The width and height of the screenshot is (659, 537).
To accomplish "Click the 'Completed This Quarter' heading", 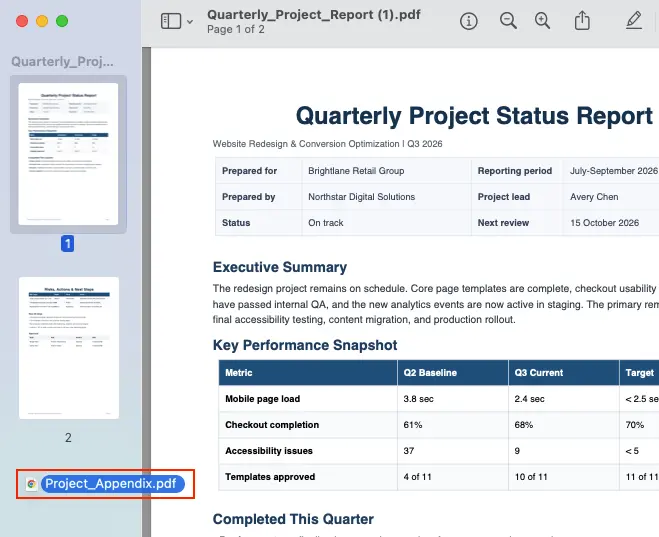I will 293,519.
